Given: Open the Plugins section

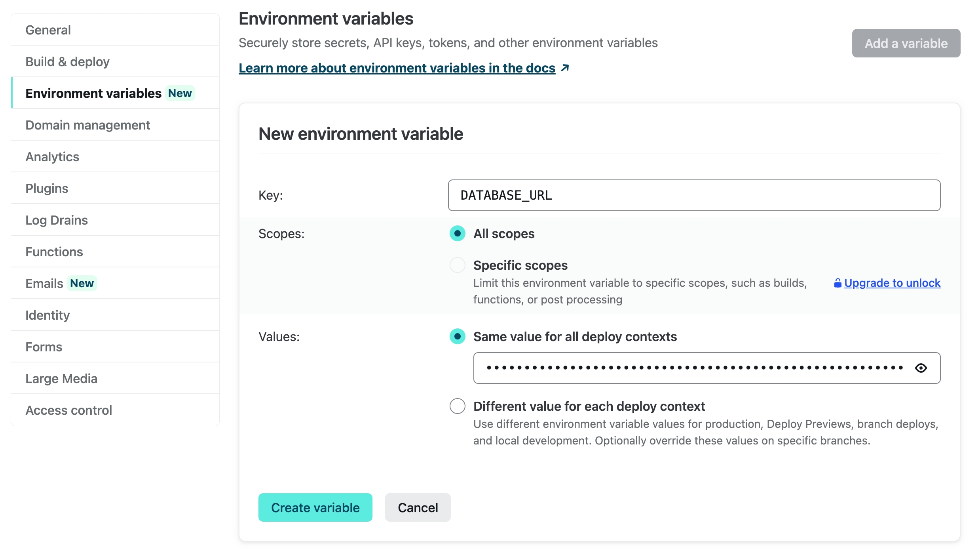Looking at the screenshot, I should point(115,189).
